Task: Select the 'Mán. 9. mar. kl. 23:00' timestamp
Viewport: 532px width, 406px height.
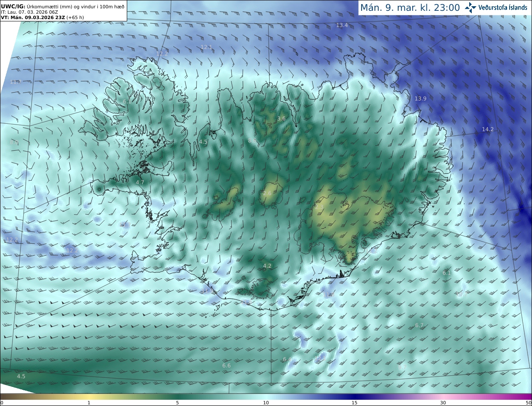Action: pyautogui.click(x=410, y=7)
